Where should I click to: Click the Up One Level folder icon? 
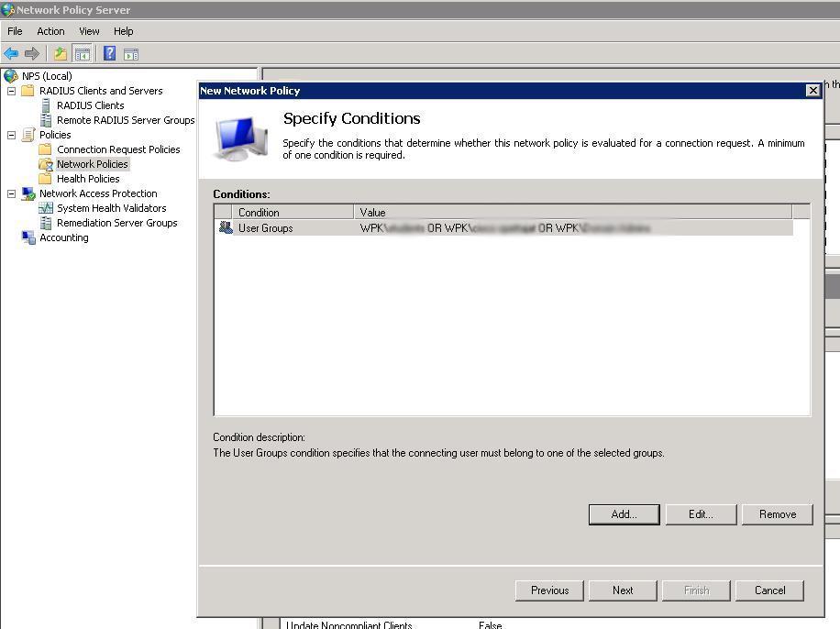pyautogui.click(x=60, y=53)
